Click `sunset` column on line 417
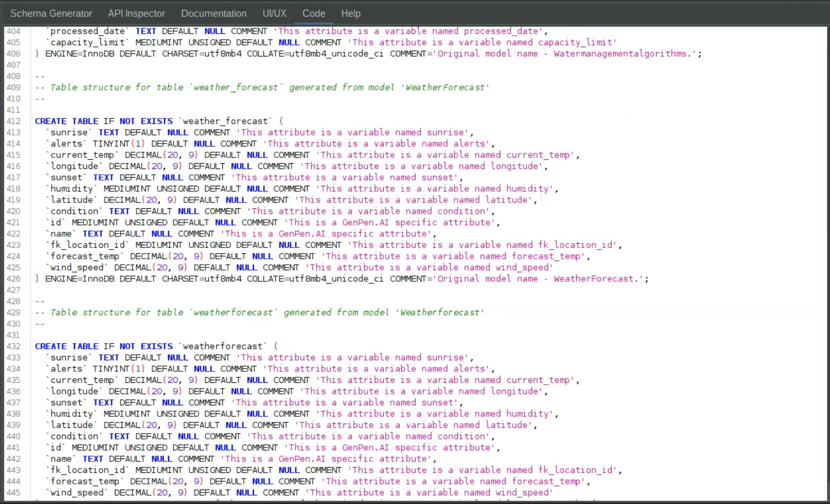 click(66, 177)
